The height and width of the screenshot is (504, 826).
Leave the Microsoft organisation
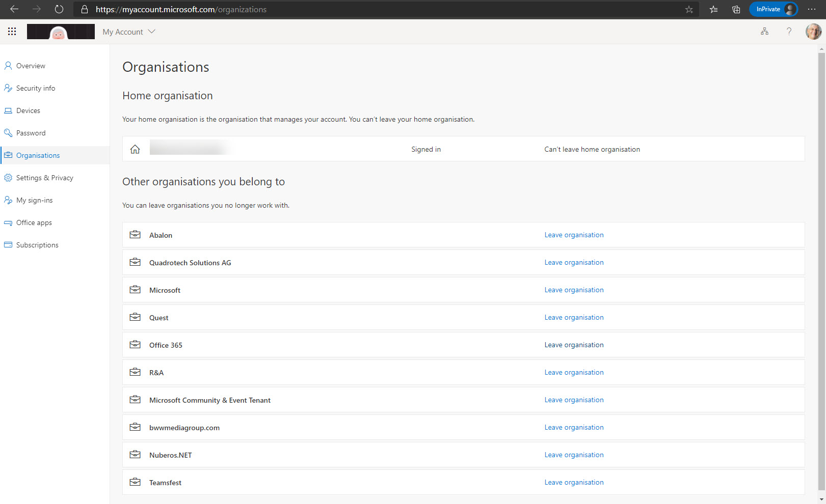click(x=574, y=290)
